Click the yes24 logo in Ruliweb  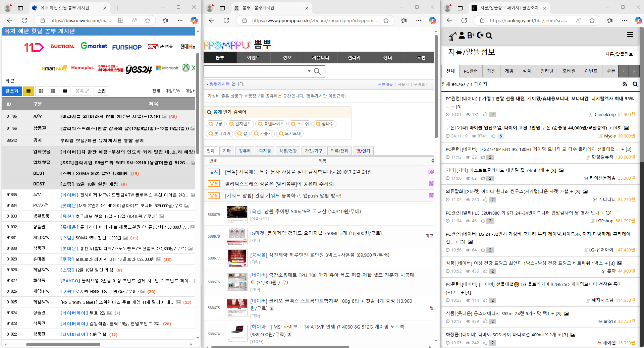(139, 69)
